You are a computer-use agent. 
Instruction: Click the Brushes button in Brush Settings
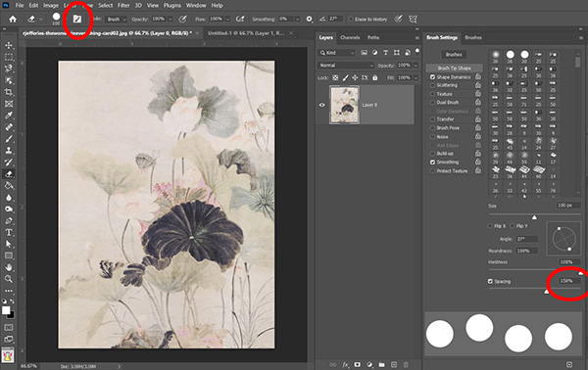(454, 55)
